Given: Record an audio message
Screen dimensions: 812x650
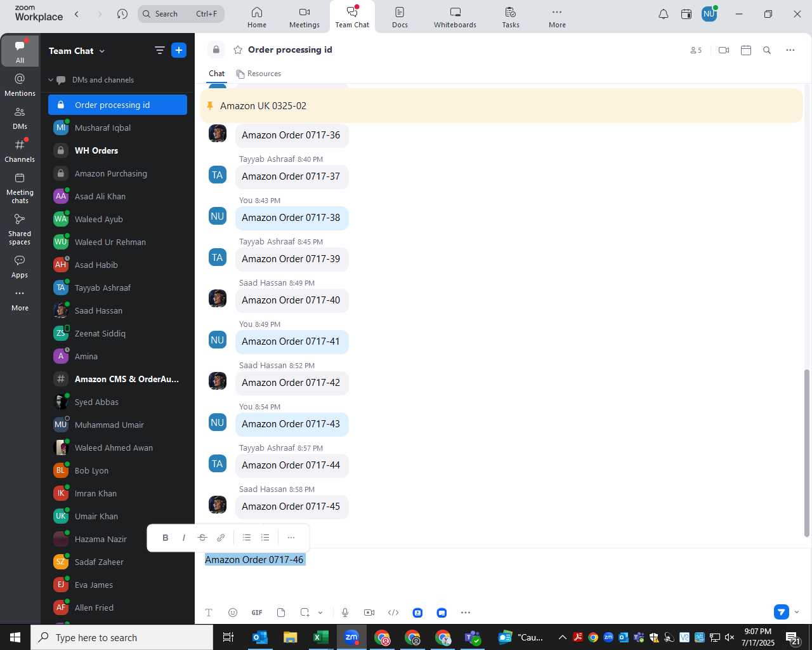Looking at the screenshot, I should coord(345,613).
